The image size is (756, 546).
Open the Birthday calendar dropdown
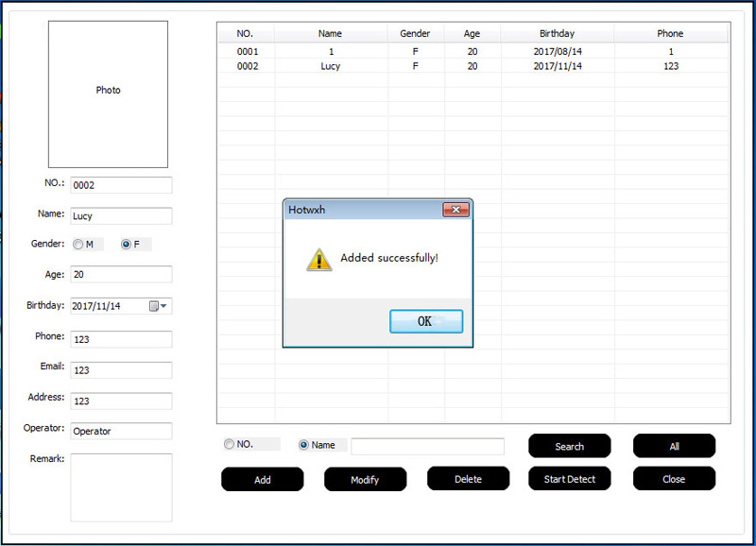(158, 306)
